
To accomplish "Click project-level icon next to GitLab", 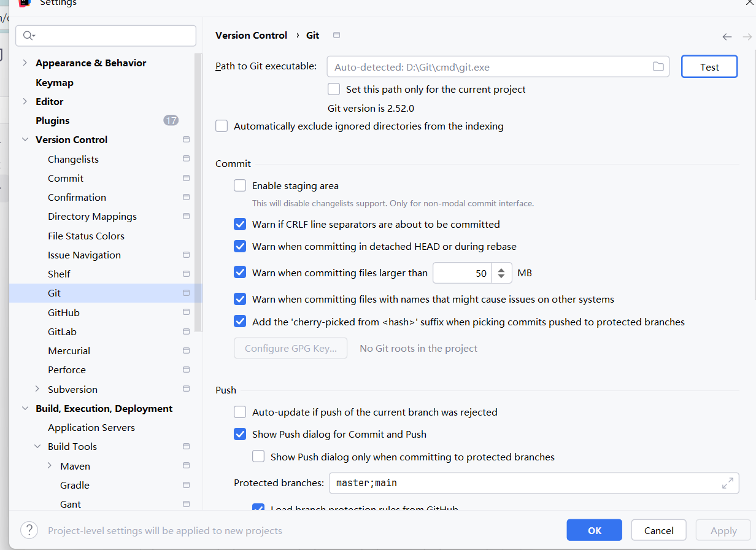I will point(186,331).
